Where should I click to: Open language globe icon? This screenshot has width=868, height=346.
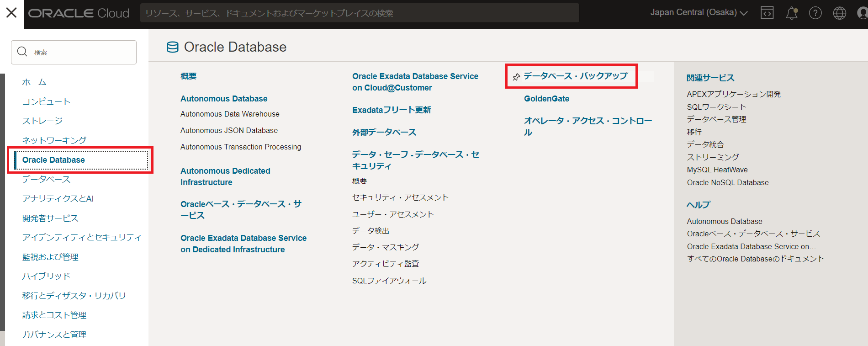[x=839, y=13]
